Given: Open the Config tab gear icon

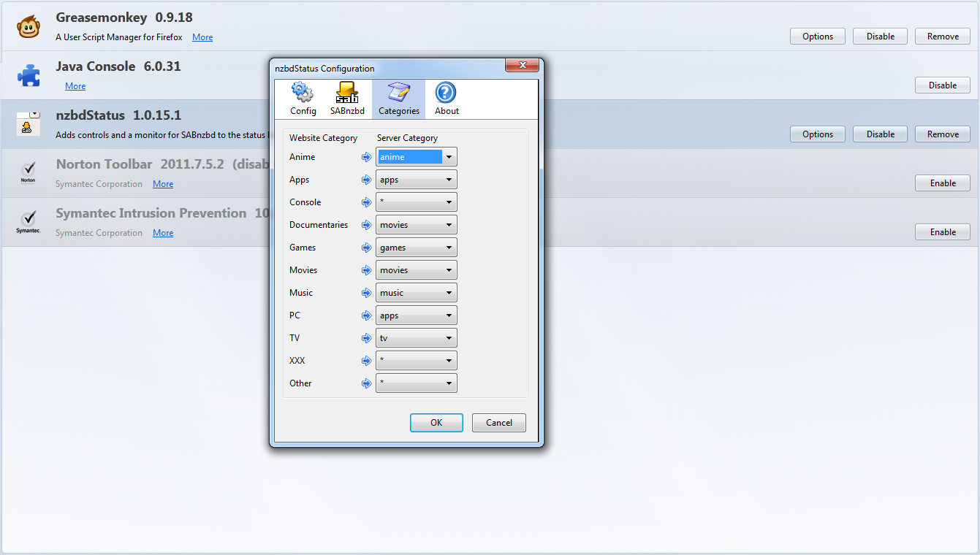Looking at the screenshot, I should click(x=303, y=93).
